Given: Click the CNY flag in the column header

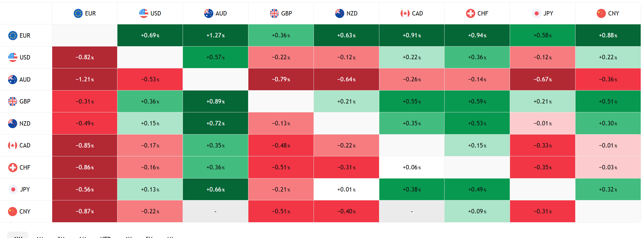Looking at the screenshot, I should [601, 13].
